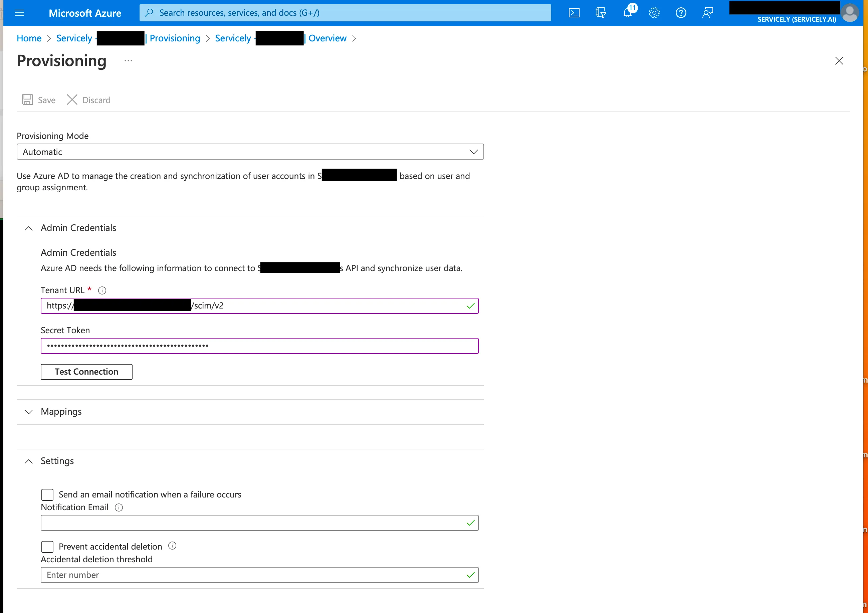Click the SERVICELY (SERVICELY.AI) account label
The height and width of the screenshot is (613, 868).
(797, 19)
